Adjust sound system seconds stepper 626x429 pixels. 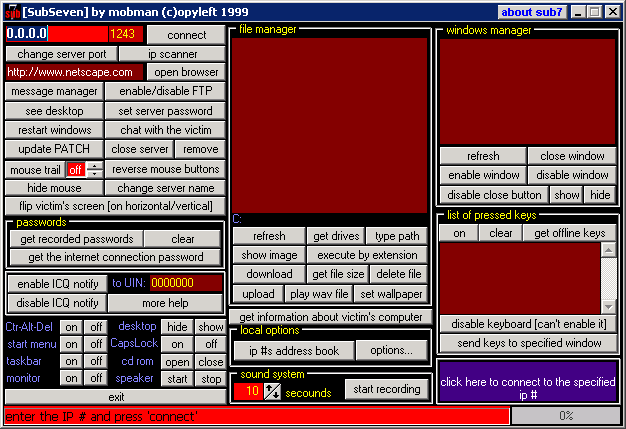click(x=272, y=391)
